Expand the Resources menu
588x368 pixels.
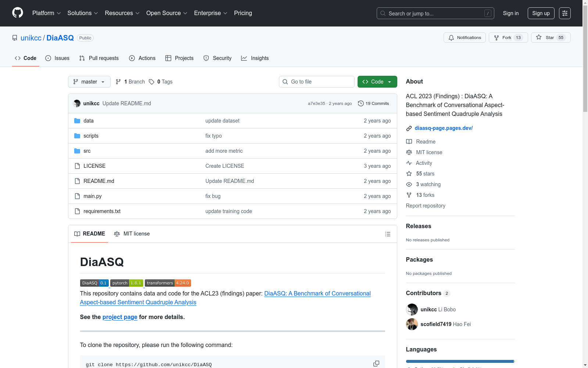[x=122, y=13]
